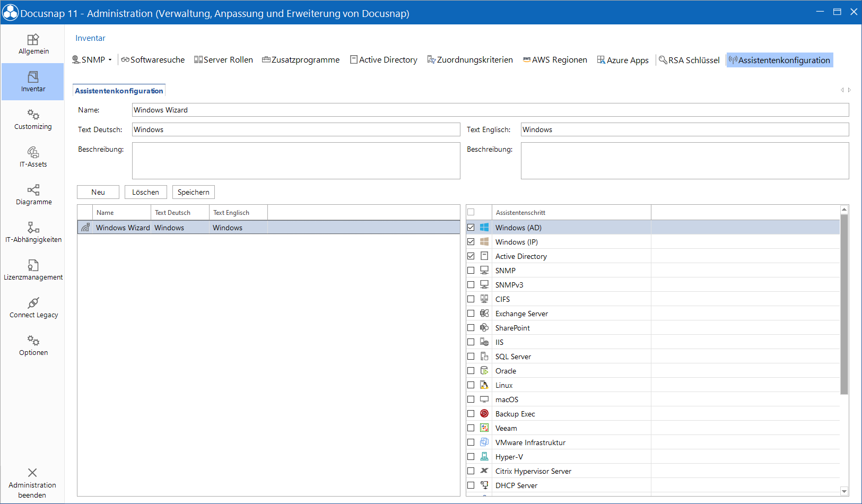Select Assistentenkonfiguration toolbar item
Screen dimensions: 862x504
(779, 60)
